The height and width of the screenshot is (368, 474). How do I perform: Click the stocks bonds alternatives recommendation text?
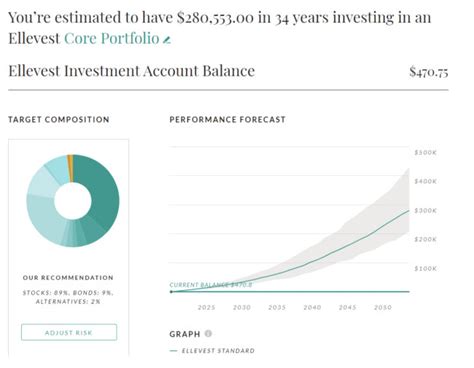pos(68,297)
